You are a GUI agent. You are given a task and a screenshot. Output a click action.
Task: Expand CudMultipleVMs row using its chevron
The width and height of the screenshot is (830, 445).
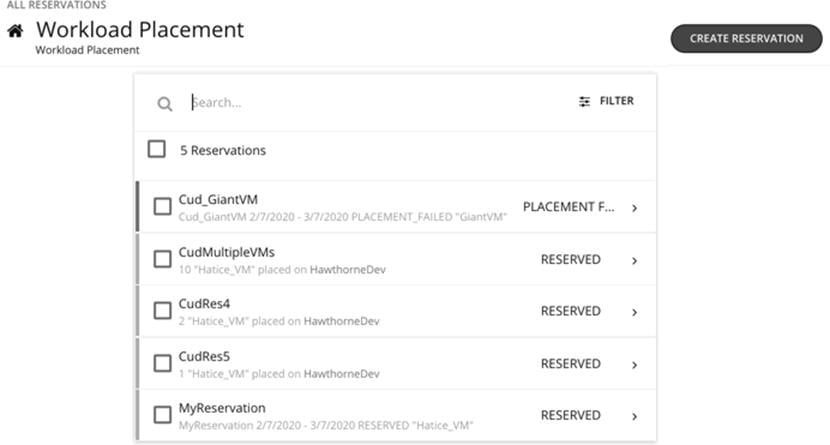click(635, 260)
